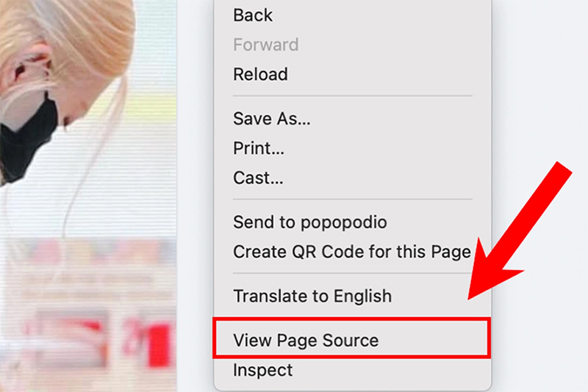Click empty page area right of menu

coord(544,73)
